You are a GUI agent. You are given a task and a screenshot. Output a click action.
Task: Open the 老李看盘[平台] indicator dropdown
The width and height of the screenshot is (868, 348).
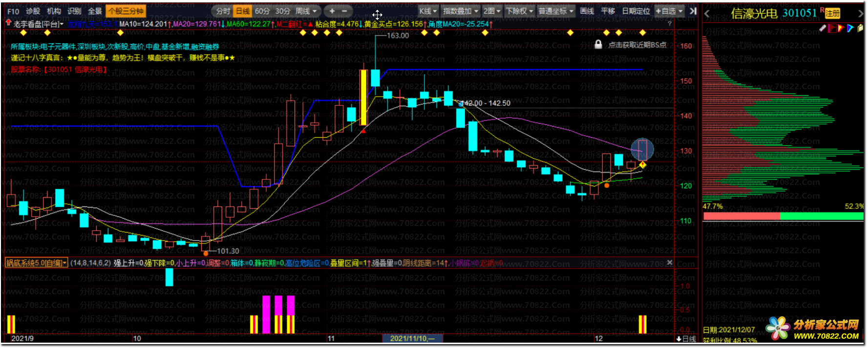[38, 24]
